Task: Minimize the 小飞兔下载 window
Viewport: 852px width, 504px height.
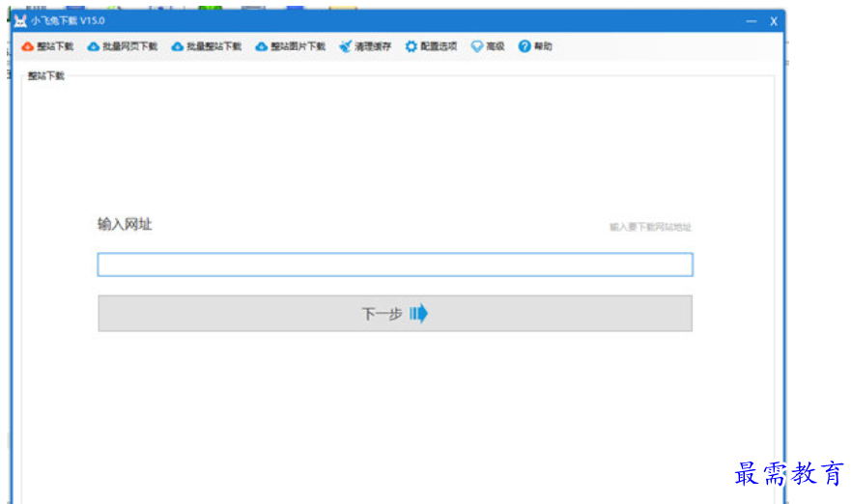Action: [x=752, y=21]
